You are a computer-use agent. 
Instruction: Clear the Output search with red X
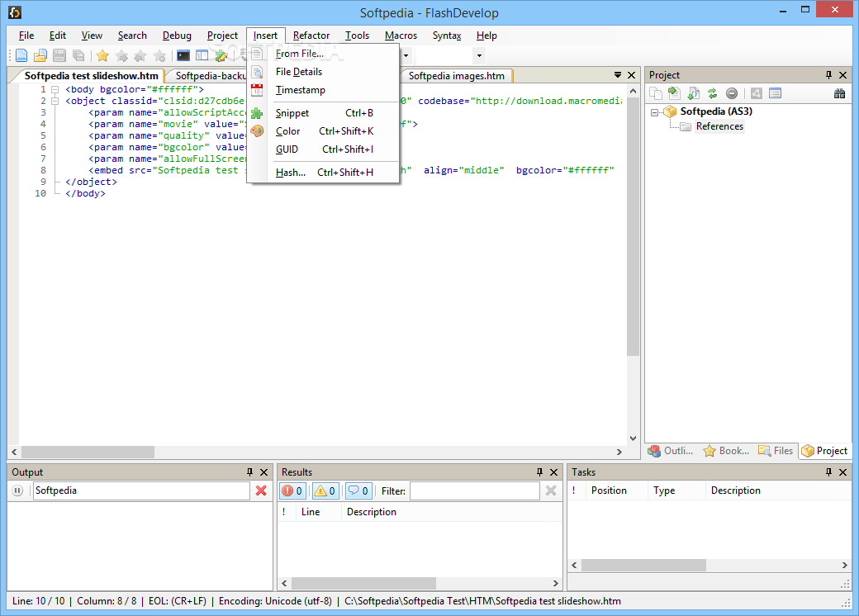(261, 490)
